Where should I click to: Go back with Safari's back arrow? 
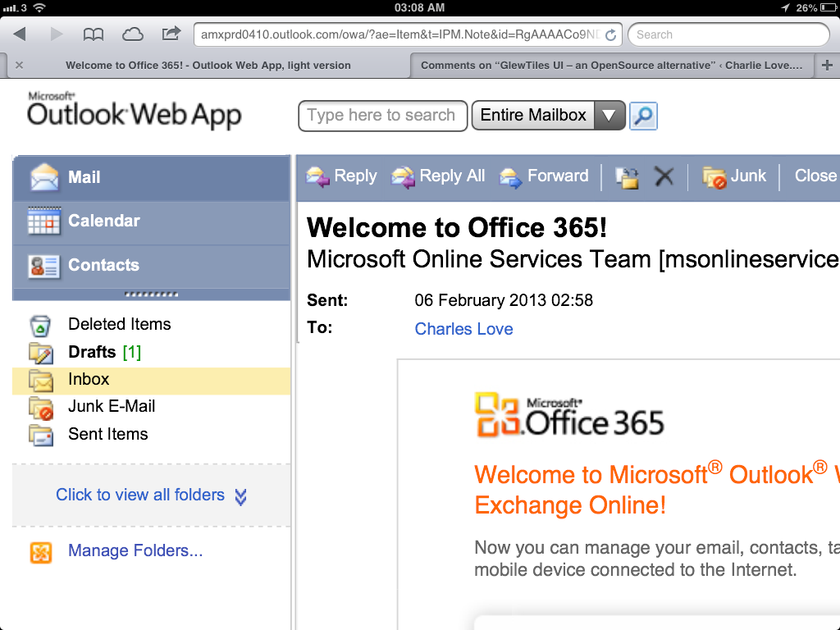tap(20, 34)
